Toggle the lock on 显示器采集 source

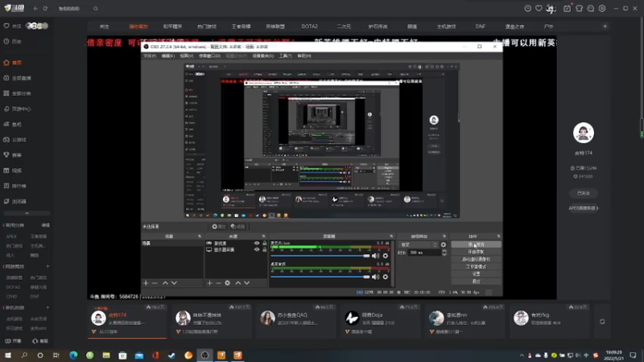[x=265, y=249]
